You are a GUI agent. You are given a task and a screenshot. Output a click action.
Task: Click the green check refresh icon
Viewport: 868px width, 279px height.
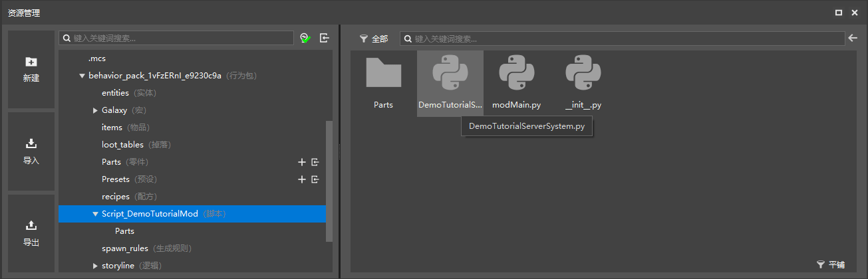305,39
